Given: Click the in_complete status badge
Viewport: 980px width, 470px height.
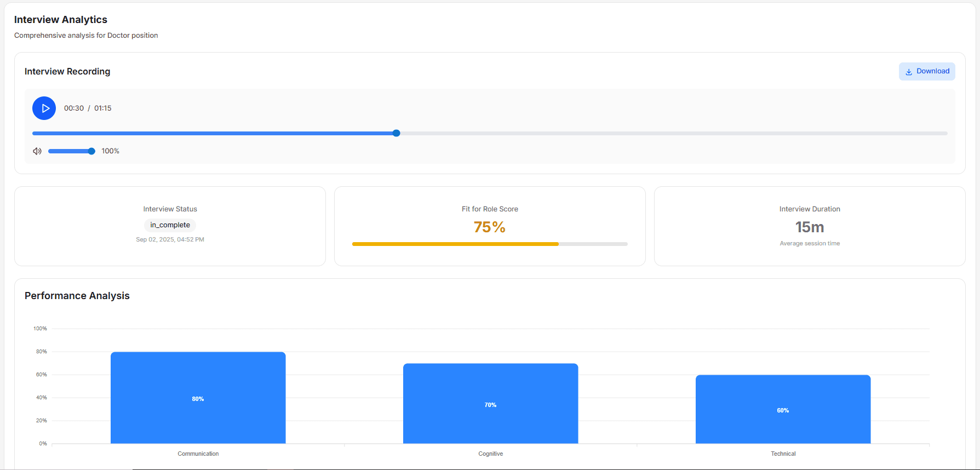Looking at the screenshot, I should tap(170, 225).
